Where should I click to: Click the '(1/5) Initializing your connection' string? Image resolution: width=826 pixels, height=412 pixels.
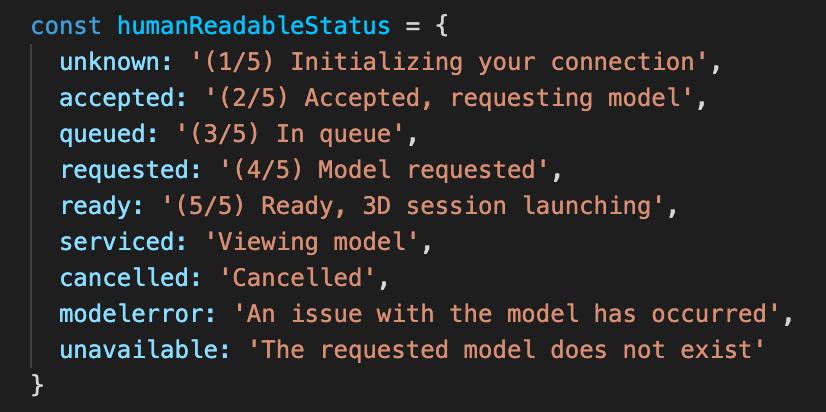tap(448, 63)
